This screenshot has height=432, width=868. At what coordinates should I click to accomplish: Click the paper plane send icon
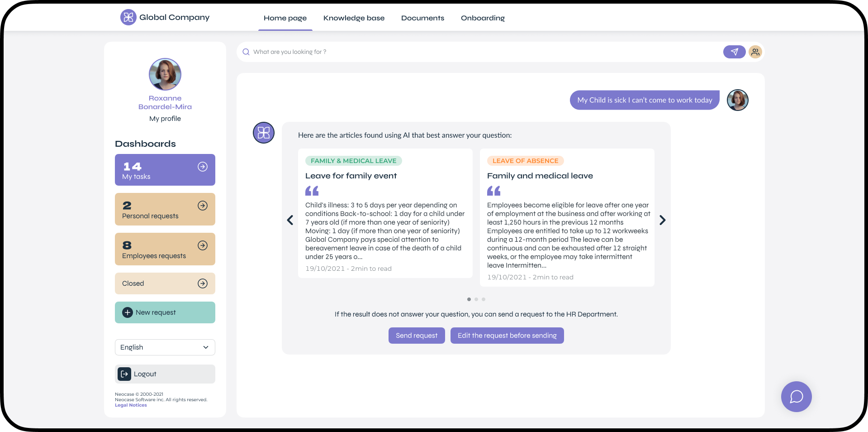pos(734,52)
